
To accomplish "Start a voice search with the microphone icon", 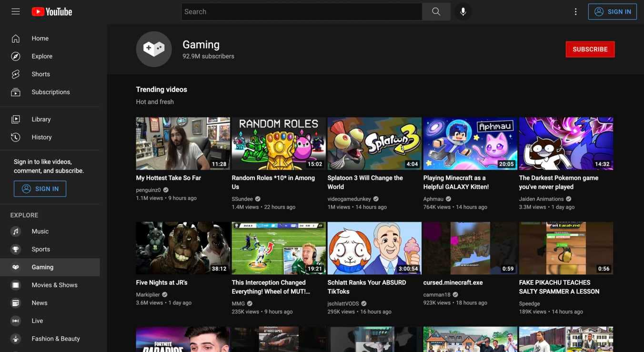I will 463,11.
